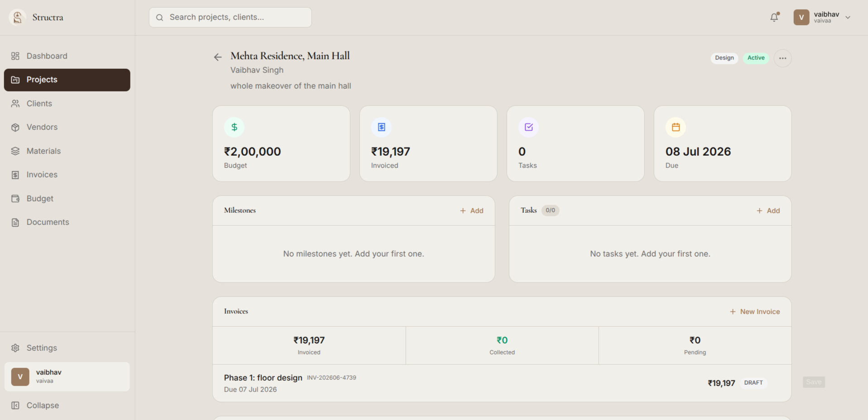Expand the vaibhav account dropdown chevron
868x420 pixels.
point(848,17)
